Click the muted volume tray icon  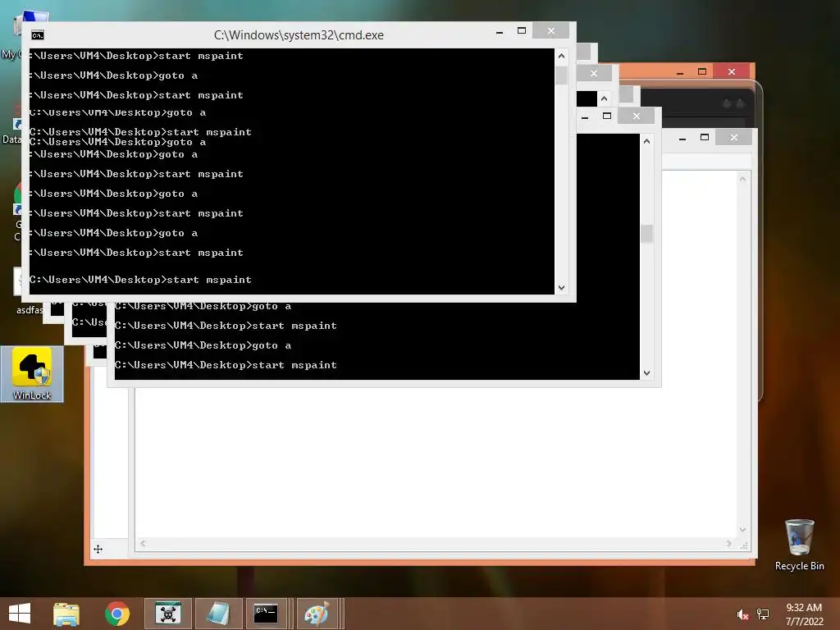coord(742,614)
